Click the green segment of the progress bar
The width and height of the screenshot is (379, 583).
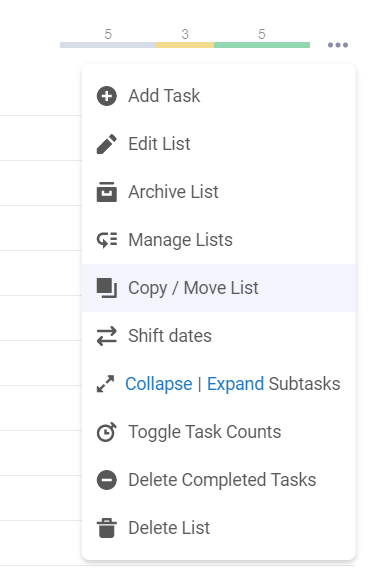[x=262, y=45]
